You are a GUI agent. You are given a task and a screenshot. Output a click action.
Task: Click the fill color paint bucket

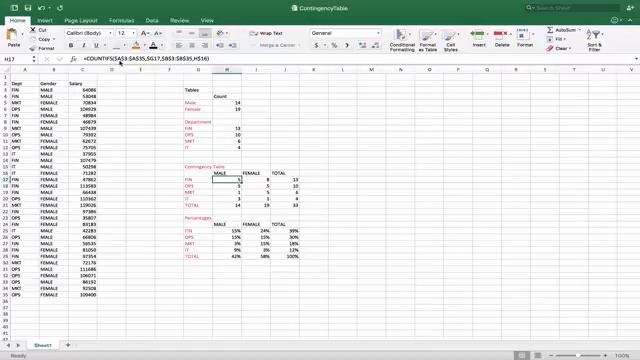136,45
